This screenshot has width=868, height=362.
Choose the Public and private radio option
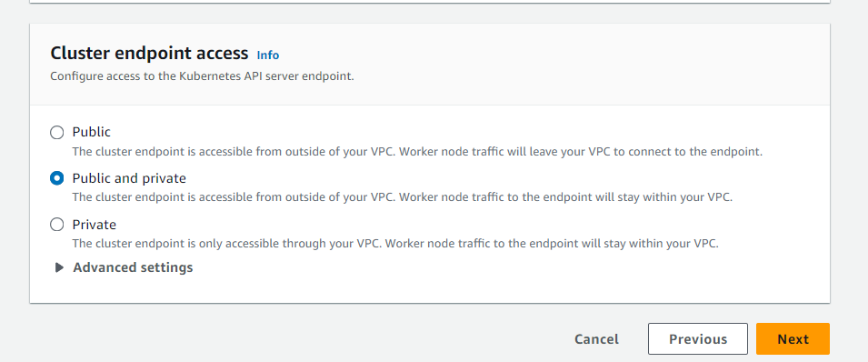[x=57, y=178]
